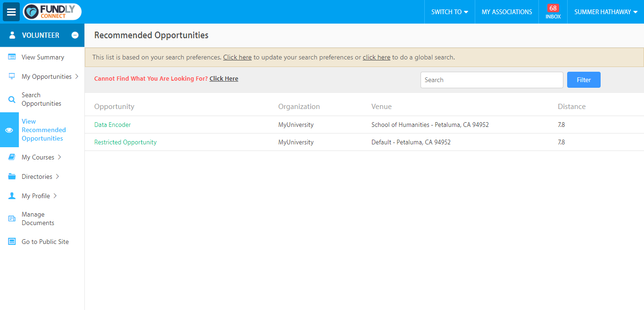Go to View Summary
Viewport: 644px width, 310px height.
43,57
